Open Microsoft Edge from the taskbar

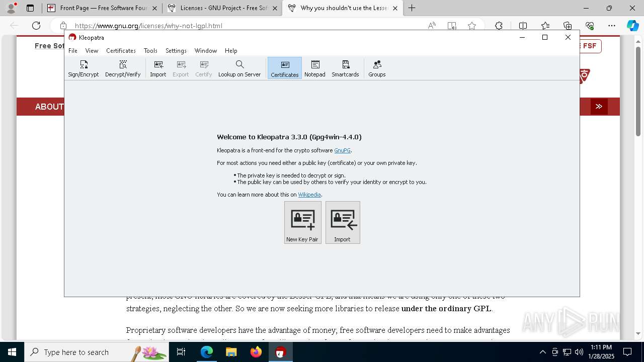[207, 352]
